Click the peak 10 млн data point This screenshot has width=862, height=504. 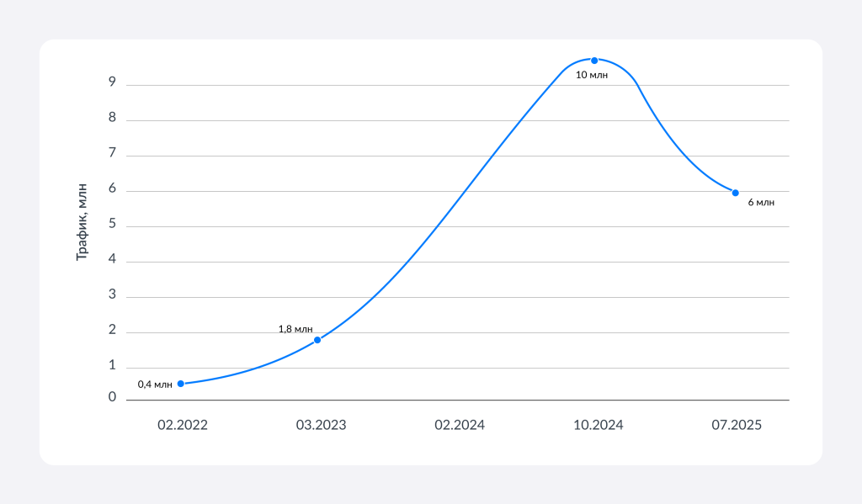[x=594, y=61]
